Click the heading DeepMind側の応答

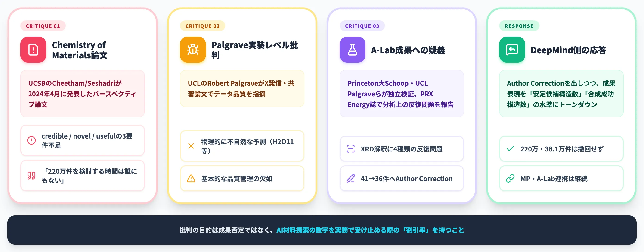pyautogui.click(x=568, y=50)
